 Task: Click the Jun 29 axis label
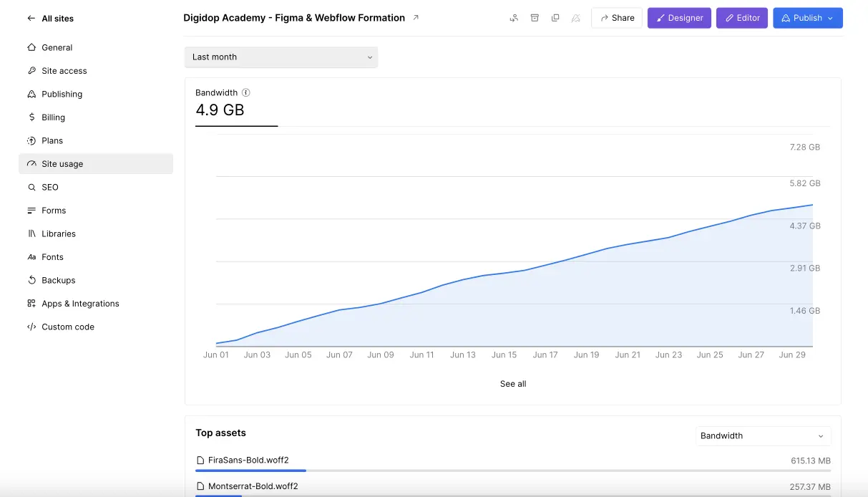click(x=792, y=354)
